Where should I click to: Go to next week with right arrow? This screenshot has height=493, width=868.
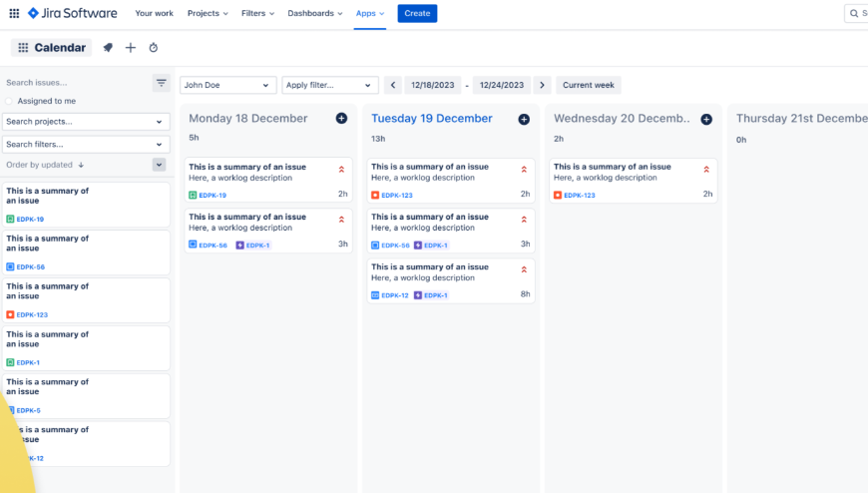pos(542,86)
